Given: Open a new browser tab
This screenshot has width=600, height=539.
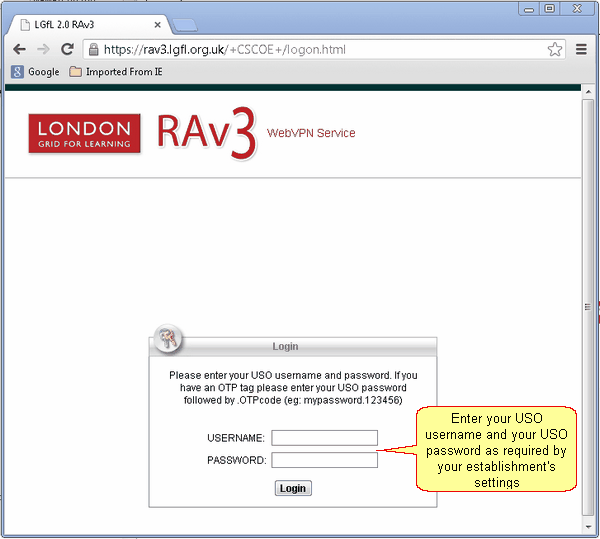Looking at the screenshot, I should pos(184,25).
